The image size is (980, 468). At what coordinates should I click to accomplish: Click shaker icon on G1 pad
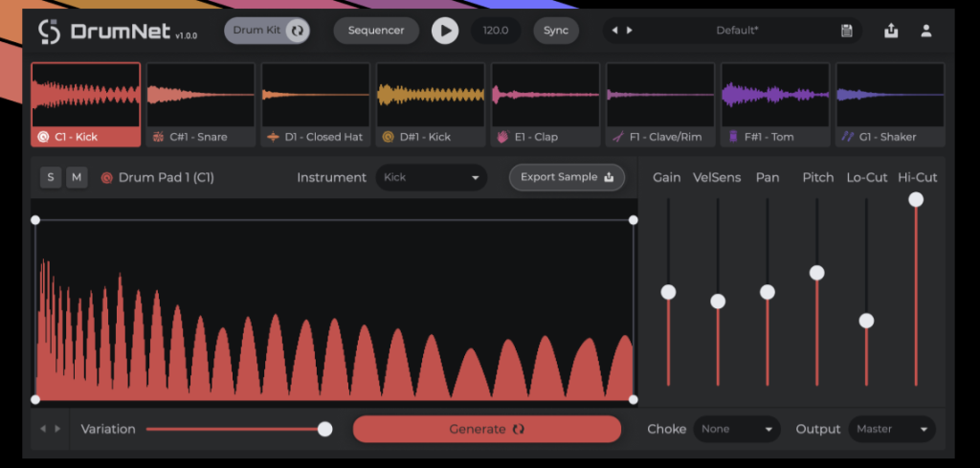tap(848, 137)
